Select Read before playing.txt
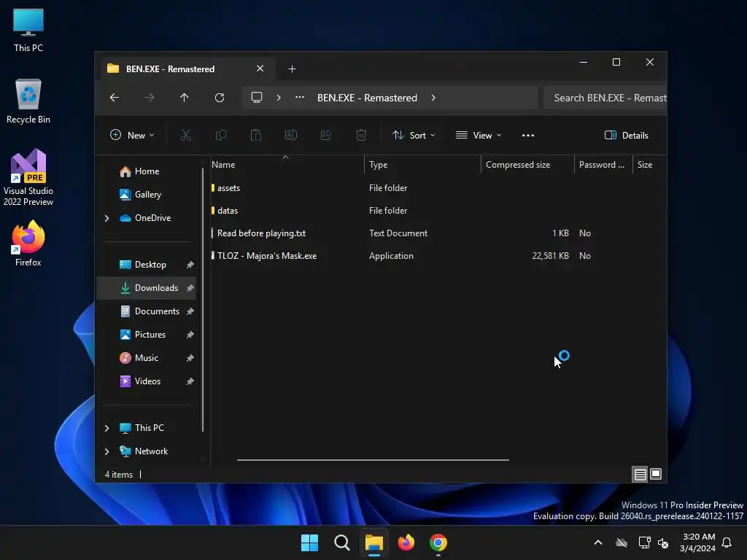This screenshot has width=747, height=560. (x=261, y=233)
